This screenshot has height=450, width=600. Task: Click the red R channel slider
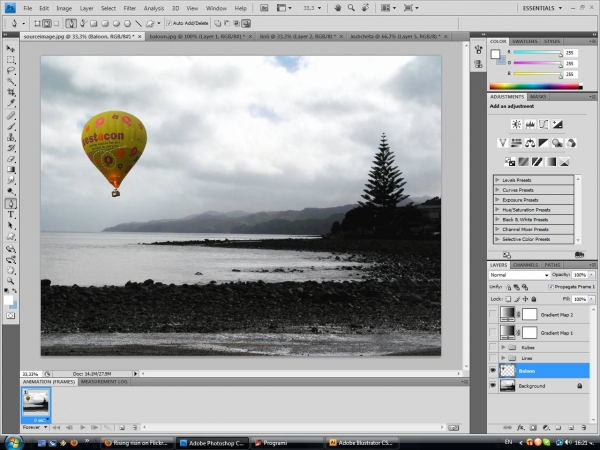click(537, 52)
